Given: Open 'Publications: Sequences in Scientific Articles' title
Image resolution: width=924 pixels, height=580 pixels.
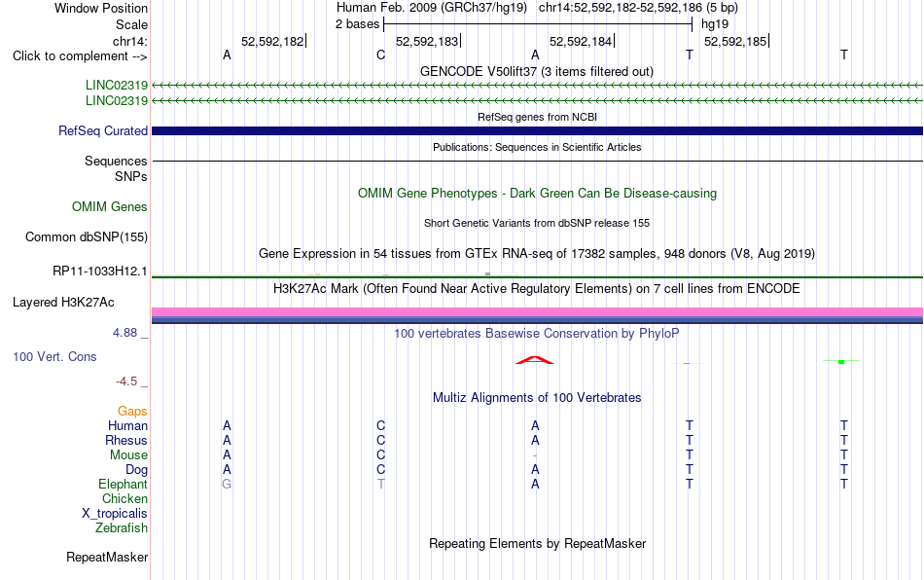Looking at the screenshot, I should [x=537, y=147].
